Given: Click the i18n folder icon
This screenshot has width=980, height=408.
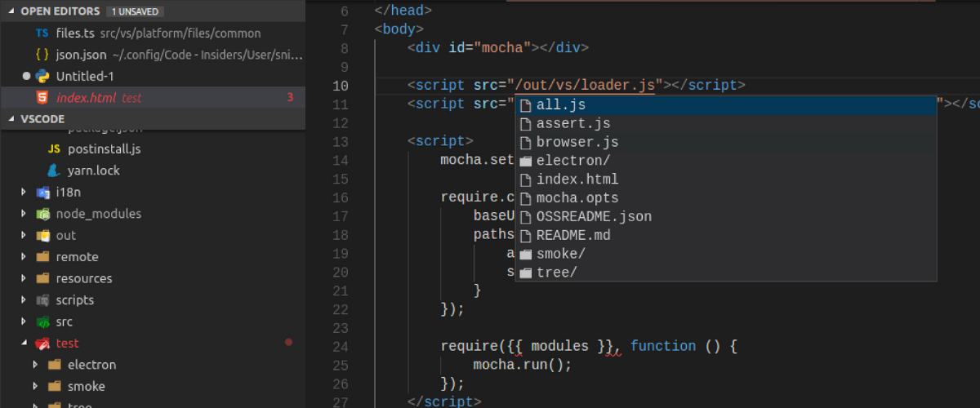Looking at the screenshot, I should coord(42,193).
